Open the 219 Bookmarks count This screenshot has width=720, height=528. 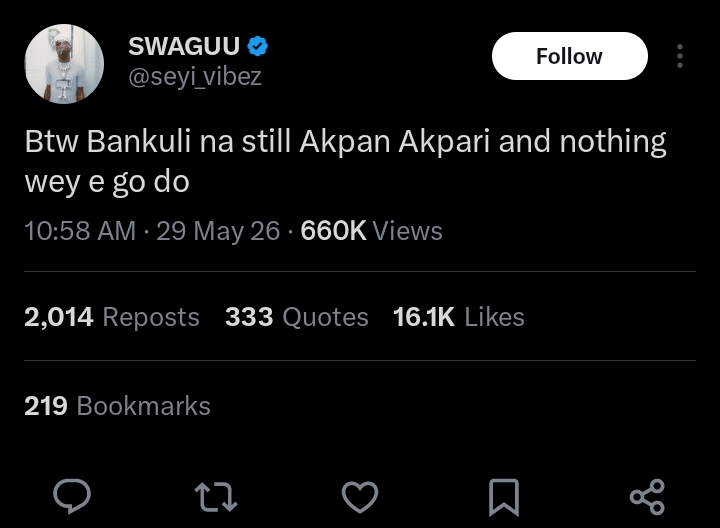[x=117, y=406]
